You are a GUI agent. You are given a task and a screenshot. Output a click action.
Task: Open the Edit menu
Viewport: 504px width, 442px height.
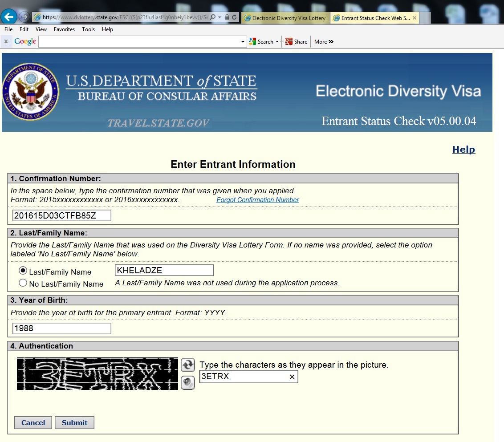[x=24, y=29]
